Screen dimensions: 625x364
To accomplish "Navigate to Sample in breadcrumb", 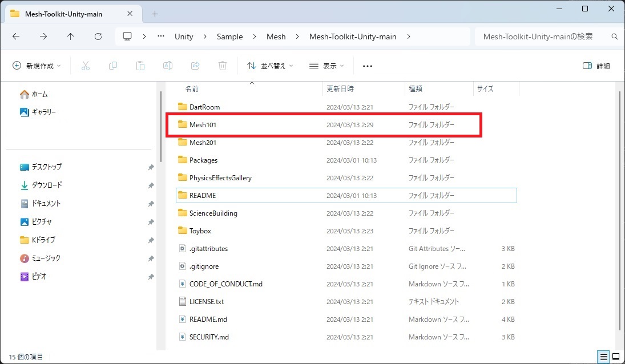I will click(229, 37).
